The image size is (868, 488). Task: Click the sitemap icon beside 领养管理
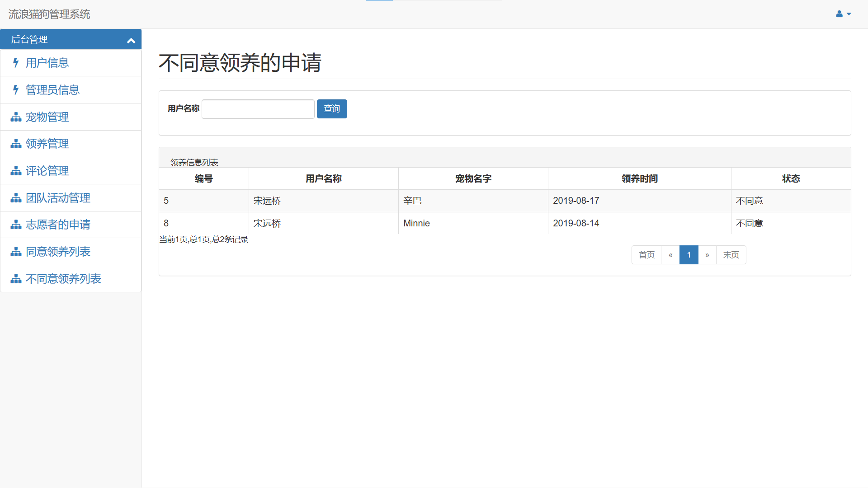pyautogui.click(x=16, y=144)
